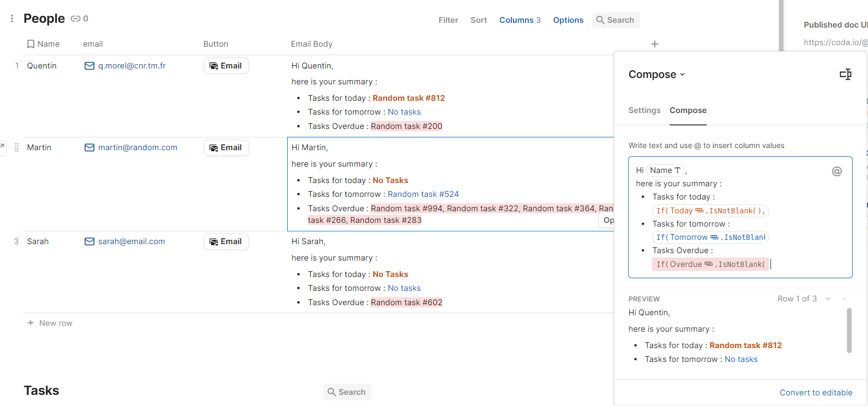This screenshot has height=406, width=868.
Task: Click the link count icon next to People
Action: click(76, 19)
